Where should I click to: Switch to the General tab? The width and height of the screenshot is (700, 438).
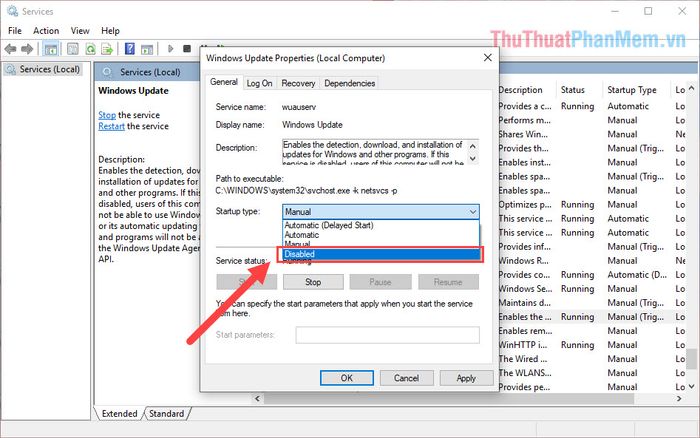pyautogui.click(x=224, y=82)
